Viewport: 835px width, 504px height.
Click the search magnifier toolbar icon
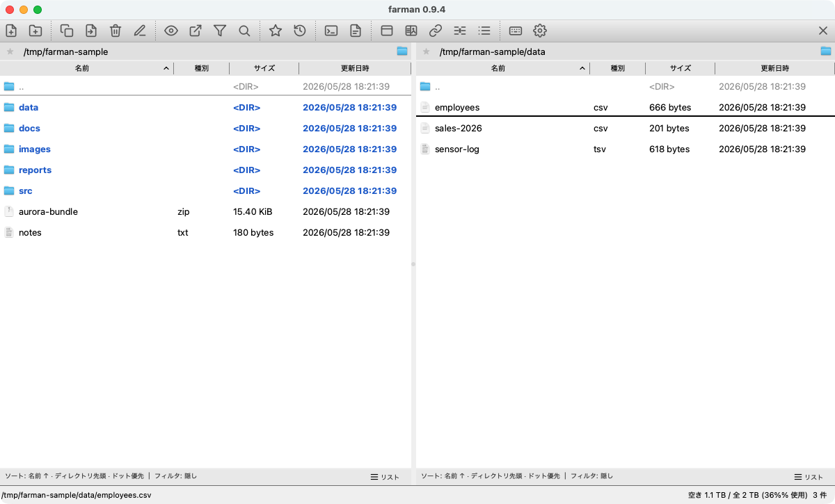[244, 31]
